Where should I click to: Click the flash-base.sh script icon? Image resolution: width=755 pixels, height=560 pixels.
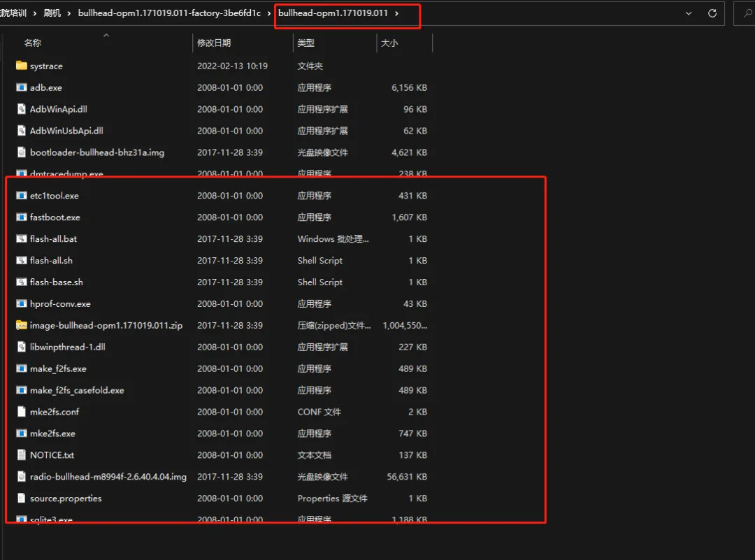tap(21, 282)
